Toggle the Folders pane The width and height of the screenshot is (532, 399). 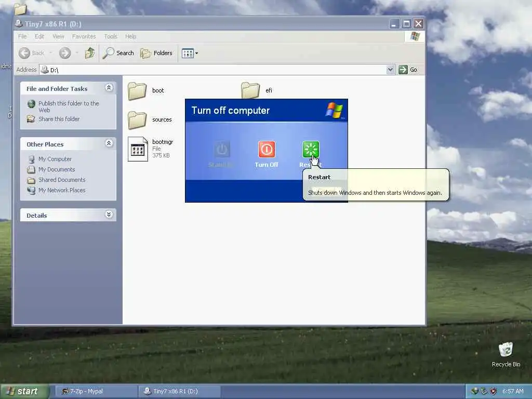pos(156,53)
